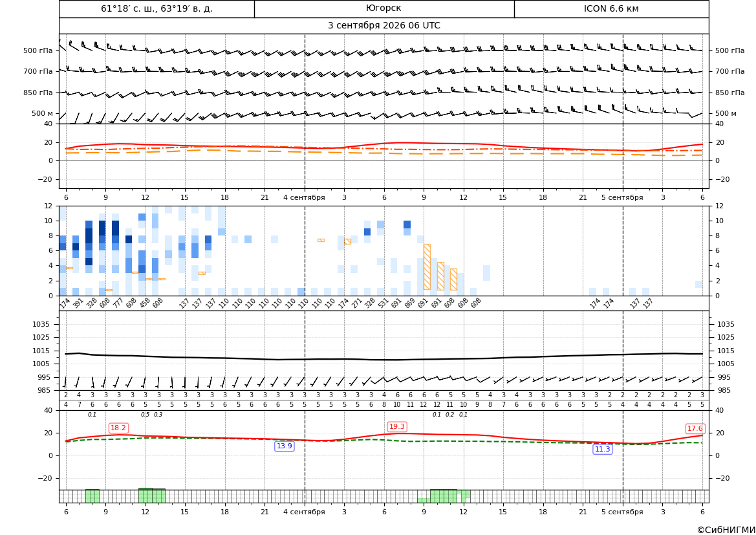The image size is (756, 535).
Task: Click the ©СибНИГМИ copyright text
Action: [x=726, y=530]
